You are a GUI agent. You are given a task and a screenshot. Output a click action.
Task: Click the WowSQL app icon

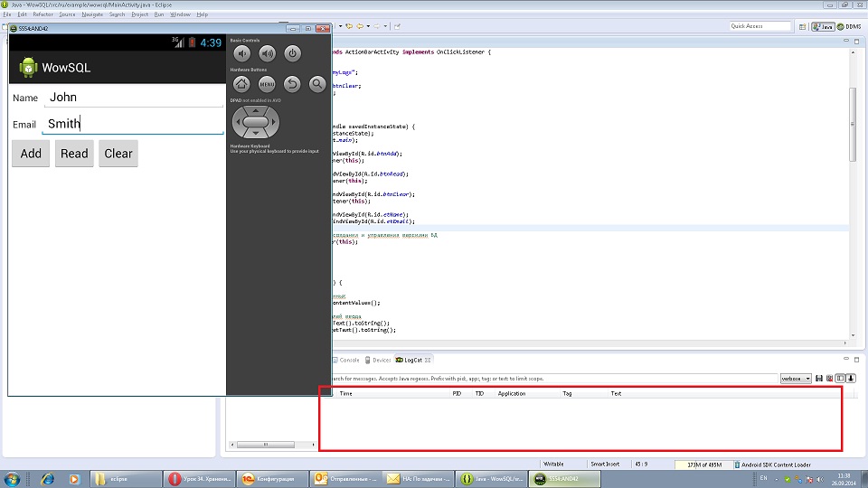28,68
